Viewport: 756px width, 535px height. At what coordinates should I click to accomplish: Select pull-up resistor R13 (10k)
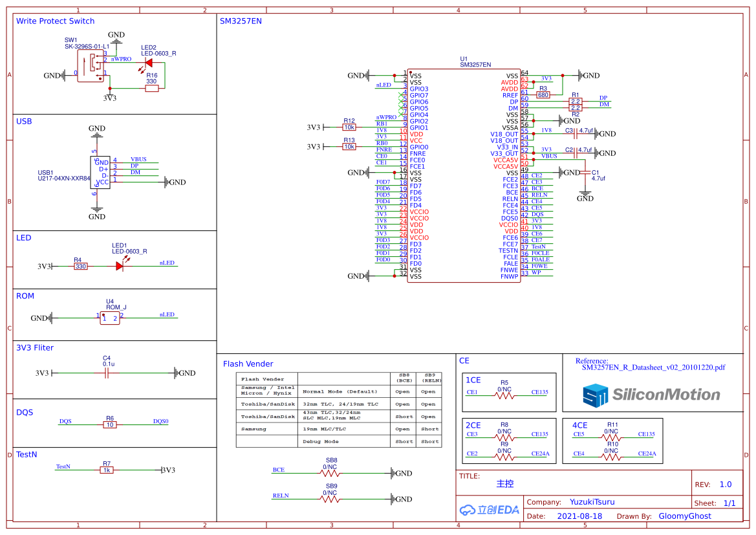(349, 147)
